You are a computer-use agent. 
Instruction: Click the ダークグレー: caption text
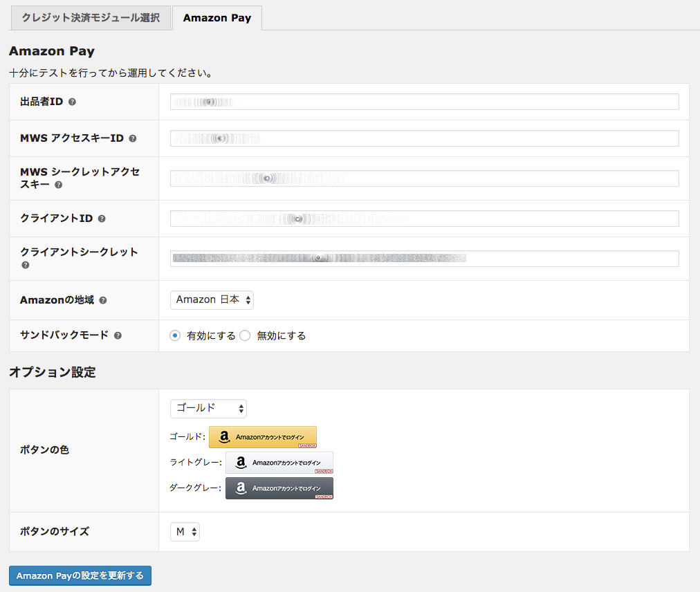(196, 488)
